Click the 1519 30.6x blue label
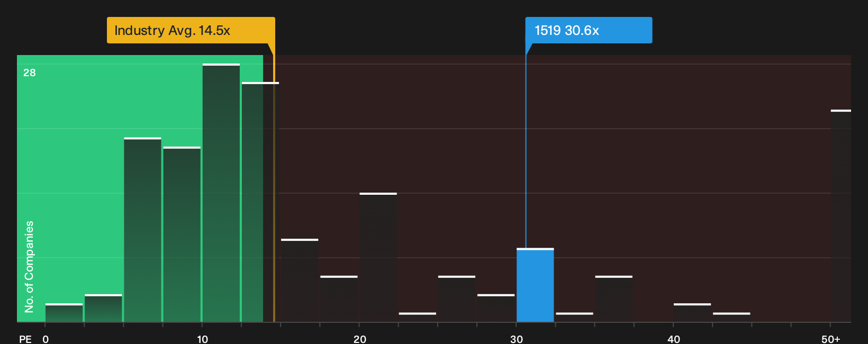Image resolution: width=868 pixels, height=344 pixels. (589, 30)
